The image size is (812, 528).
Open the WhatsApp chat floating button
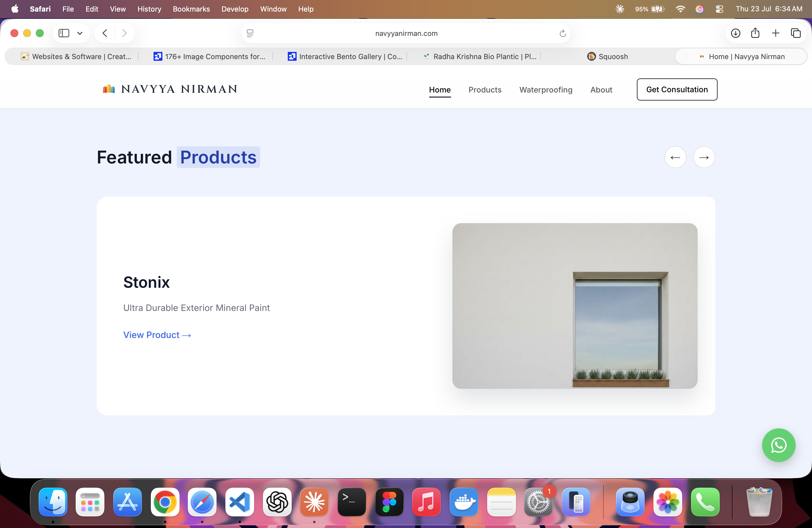tap(779, 445)
